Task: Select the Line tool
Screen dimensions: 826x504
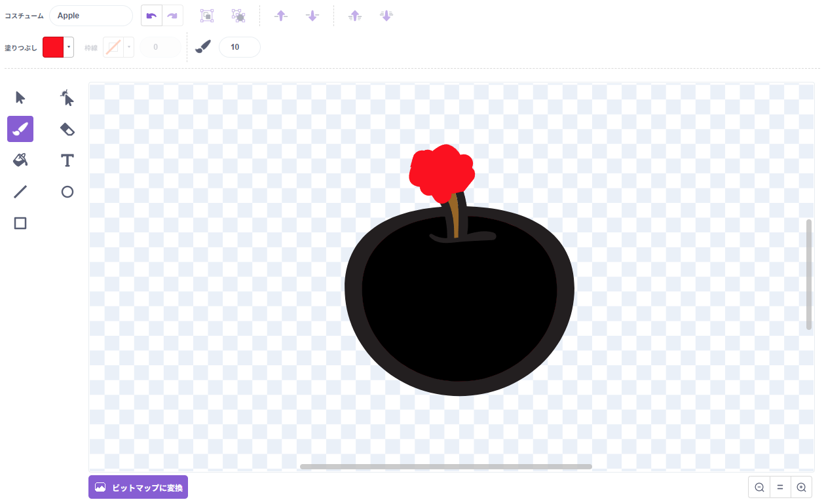Action: (x=20, y=192)
